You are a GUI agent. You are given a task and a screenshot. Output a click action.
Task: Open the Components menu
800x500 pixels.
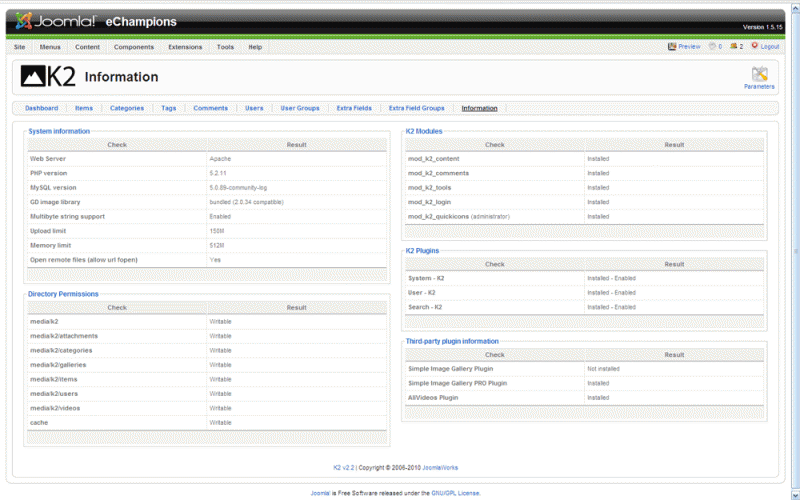click(x=134, y=47)
